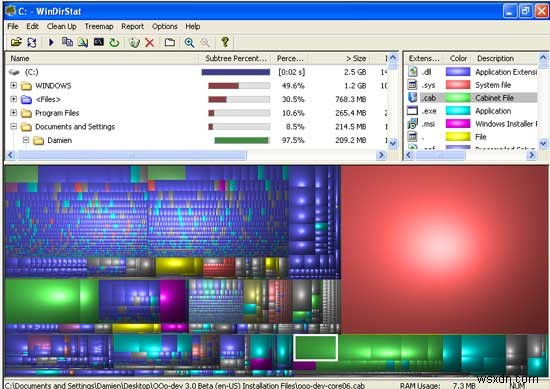Collapse the Damien folder node
This screenshot has width=550, height=389.
26,140
